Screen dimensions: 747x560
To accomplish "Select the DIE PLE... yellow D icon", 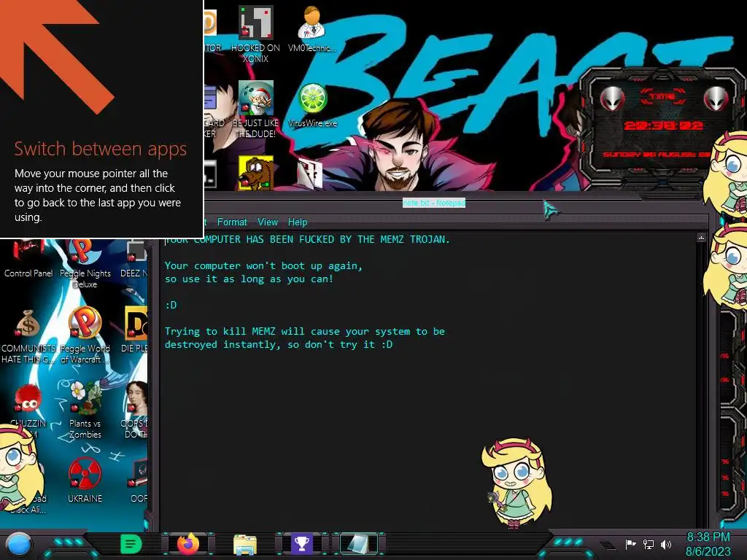I will [x=135, y=330].
